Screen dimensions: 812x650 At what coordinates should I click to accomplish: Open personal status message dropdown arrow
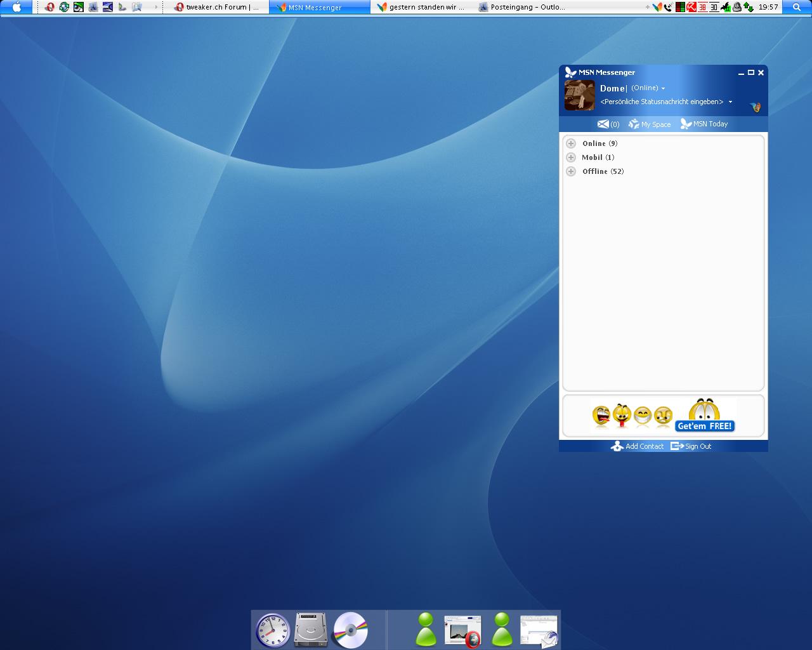[730, 102]
